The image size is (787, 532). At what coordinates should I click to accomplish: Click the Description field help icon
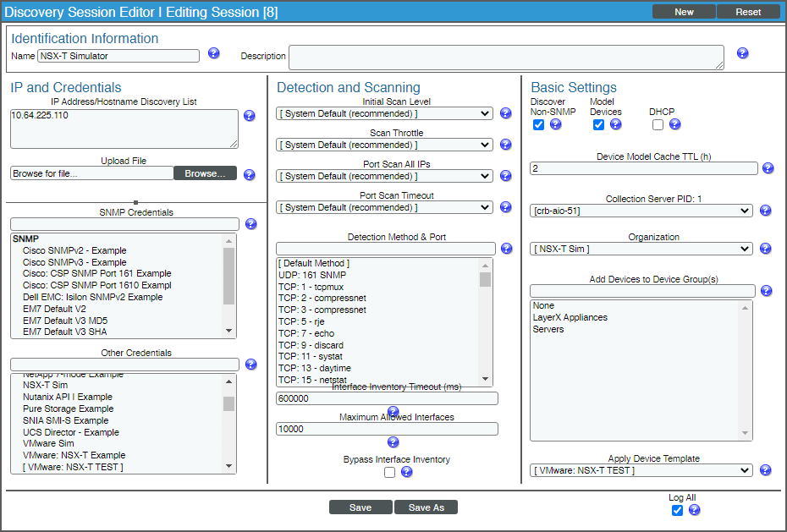click(742, 52)
